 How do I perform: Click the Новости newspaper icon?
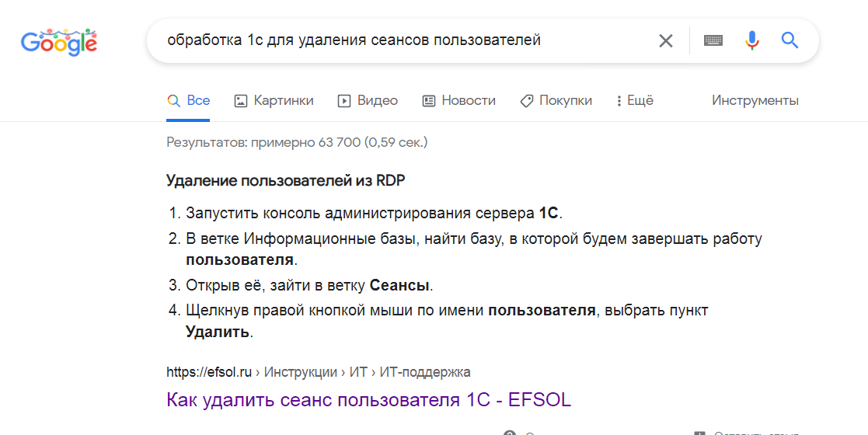[x=428, y=101]
